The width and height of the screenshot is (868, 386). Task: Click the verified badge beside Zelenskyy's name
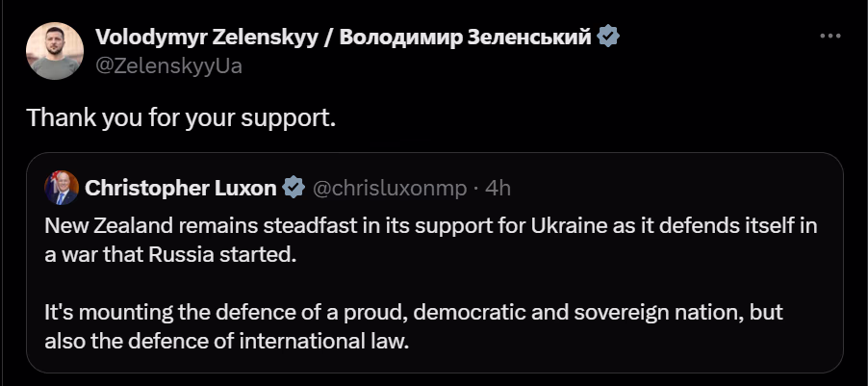click(x=608, y=38)
